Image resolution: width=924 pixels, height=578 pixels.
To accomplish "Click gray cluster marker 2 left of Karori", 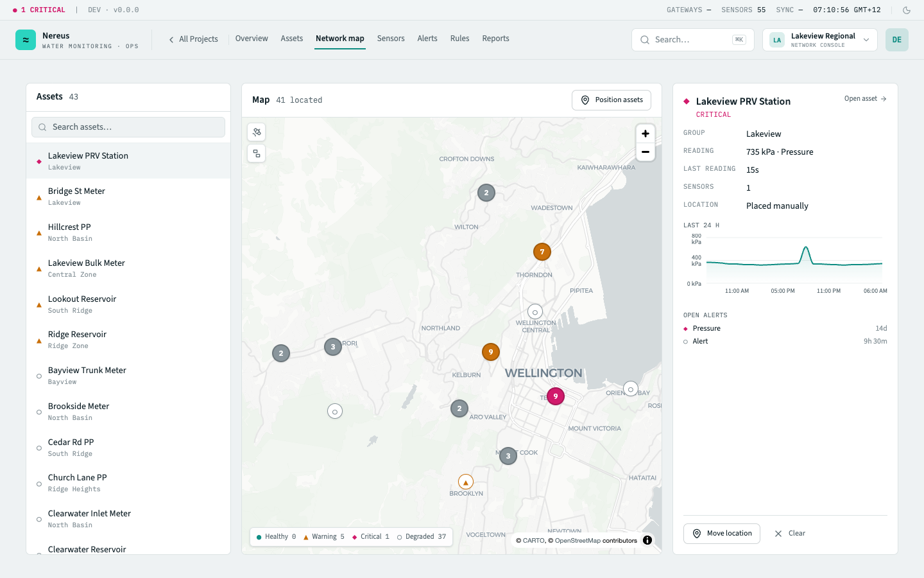I will point(281,353).
